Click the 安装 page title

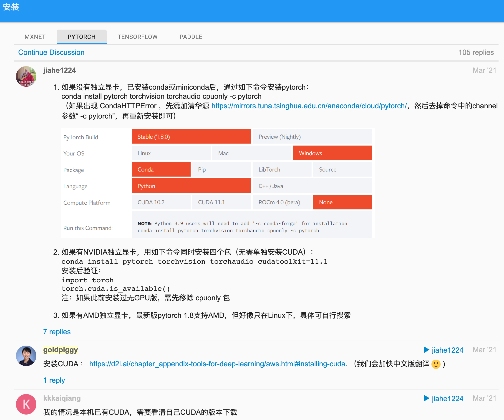tap(11, 7)
